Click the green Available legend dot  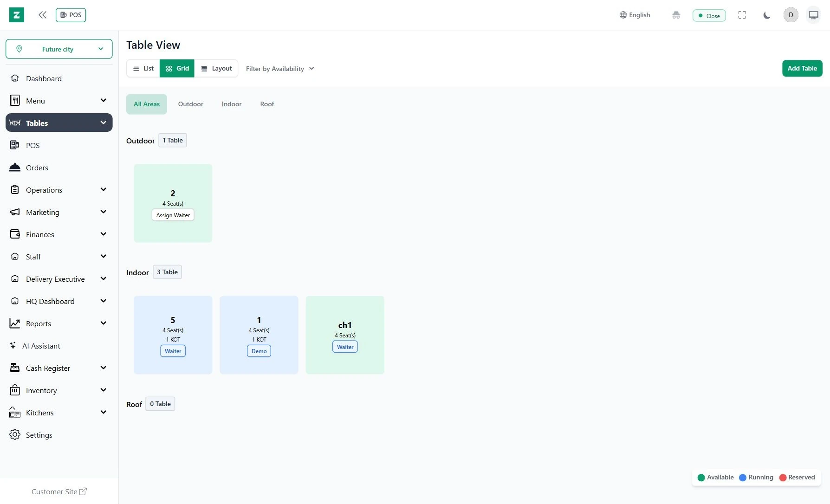701,478
